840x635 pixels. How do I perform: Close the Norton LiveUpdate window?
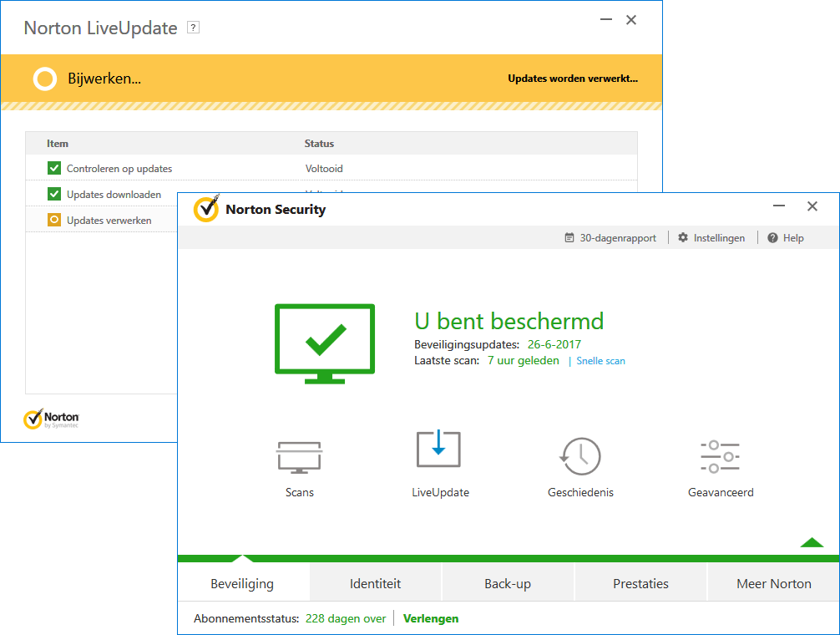(x=631, y=20)
